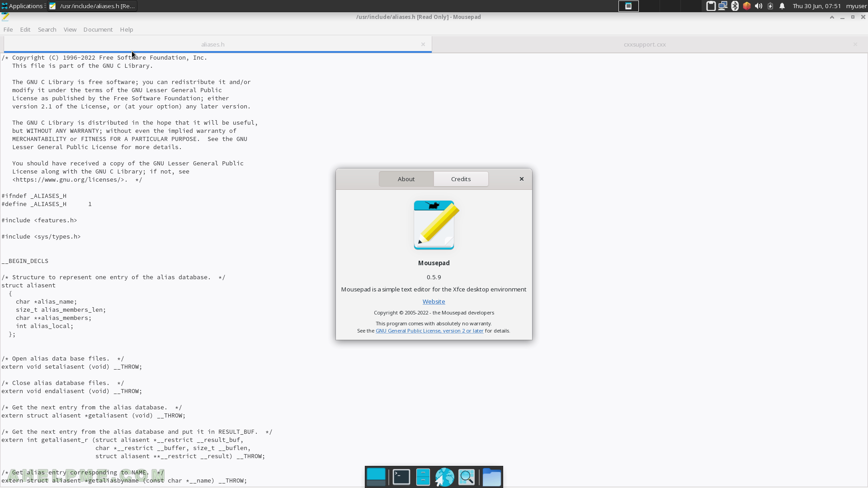This screenshot has height=488, width=868.
Task: Open the Document menu
Action: click(x=98, y=29)
